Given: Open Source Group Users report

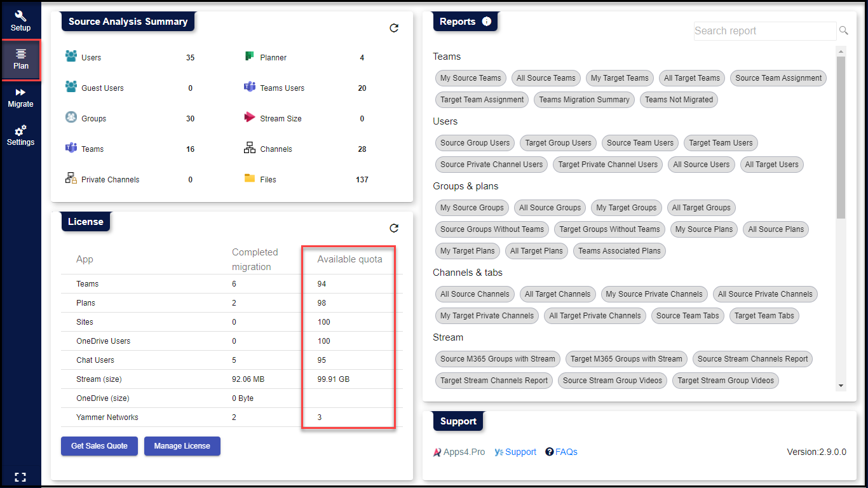Looking at the screenshot, I should (x=475, y=143).
